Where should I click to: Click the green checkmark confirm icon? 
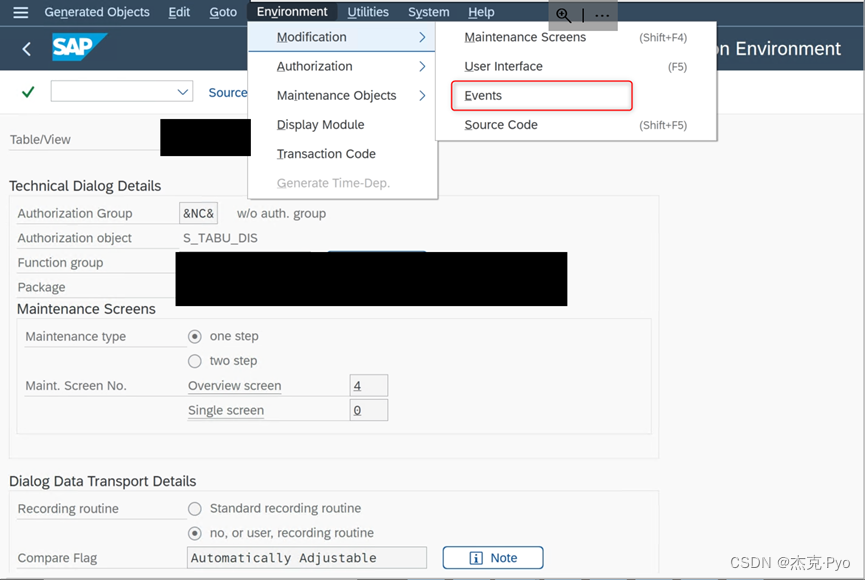27,91
